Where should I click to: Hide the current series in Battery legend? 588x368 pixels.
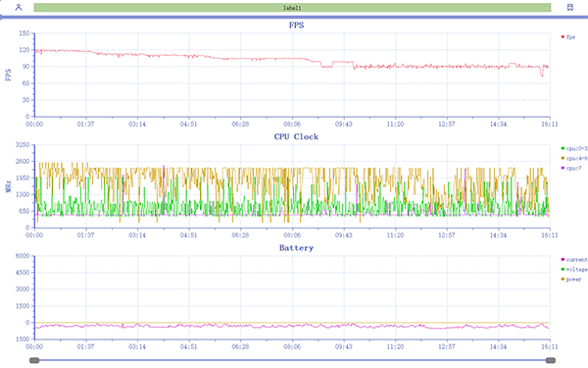coord(574,259)
